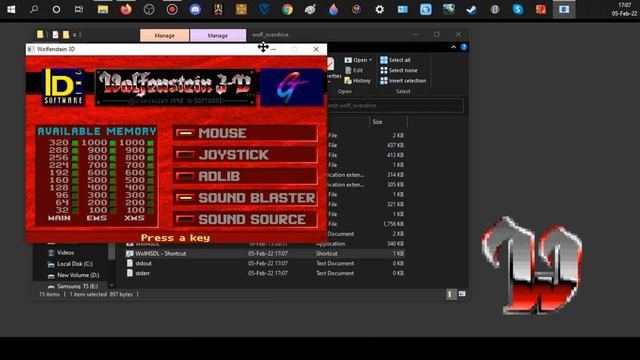The image size is (640, 360).
Task: Open Explorer Help question mark icon
Action: pos(464,47)
